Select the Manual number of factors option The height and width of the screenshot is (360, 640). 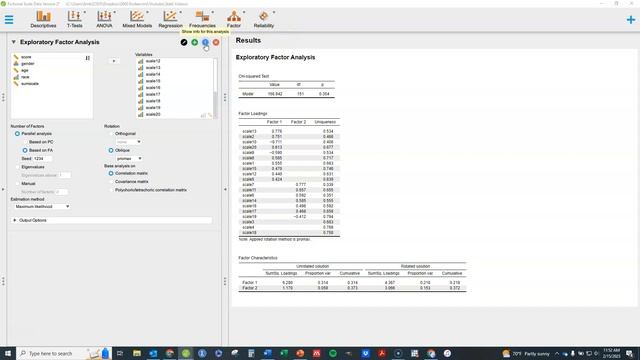tap(17, 184)
